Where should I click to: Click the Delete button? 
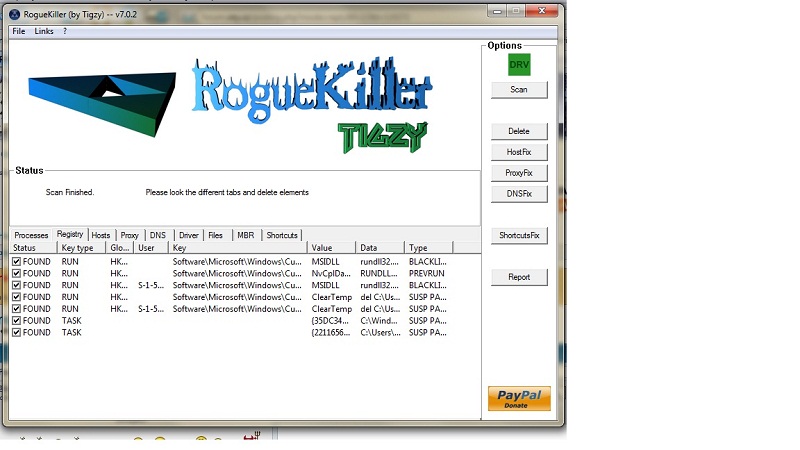(x=519, y=131)
